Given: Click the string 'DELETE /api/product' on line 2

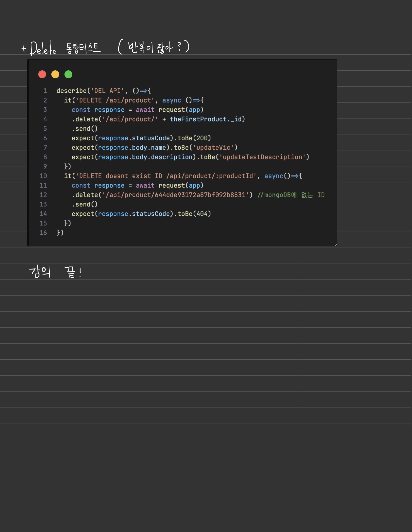Looking at the screenshot, I should click(x=115, y=100).
